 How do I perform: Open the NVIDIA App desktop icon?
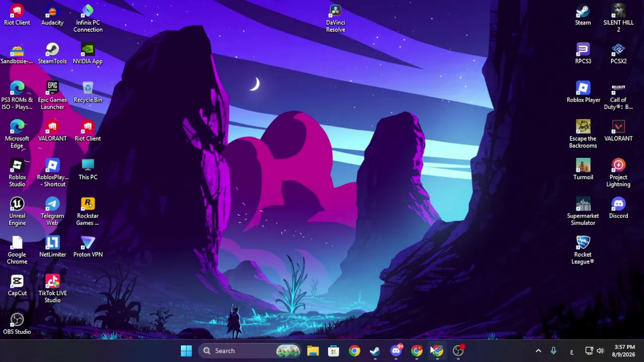(88, 54)
